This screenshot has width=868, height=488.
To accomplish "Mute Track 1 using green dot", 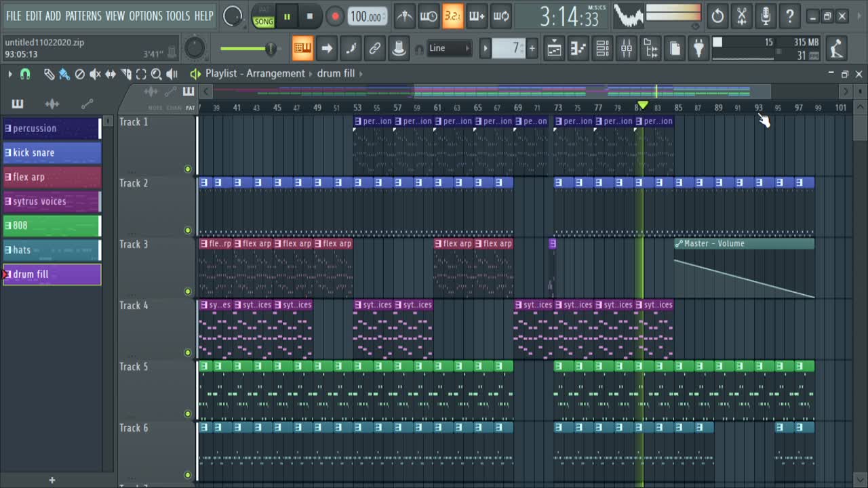I will point(188,169).
